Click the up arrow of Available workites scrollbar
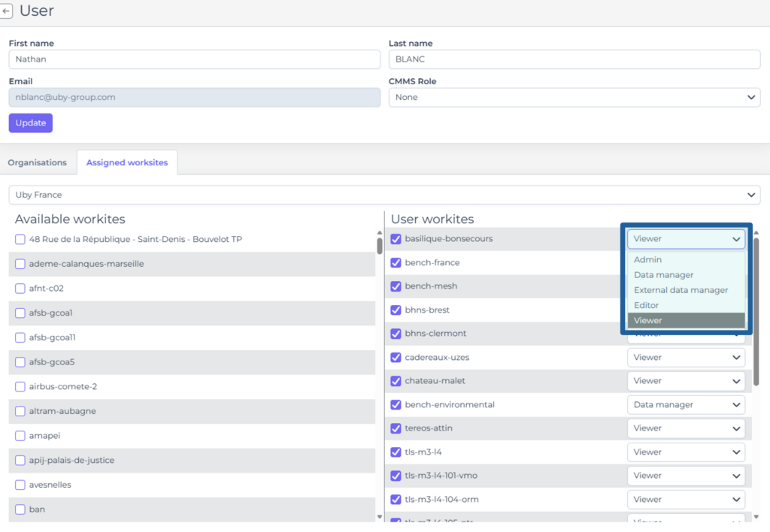Screen dimensions: 770x532 (379, 232)
